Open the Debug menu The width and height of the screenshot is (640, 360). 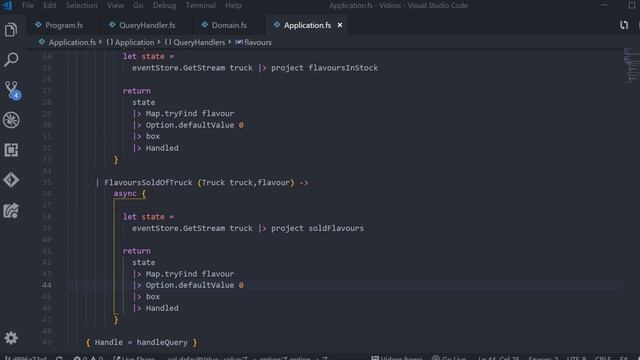[164, 5]
